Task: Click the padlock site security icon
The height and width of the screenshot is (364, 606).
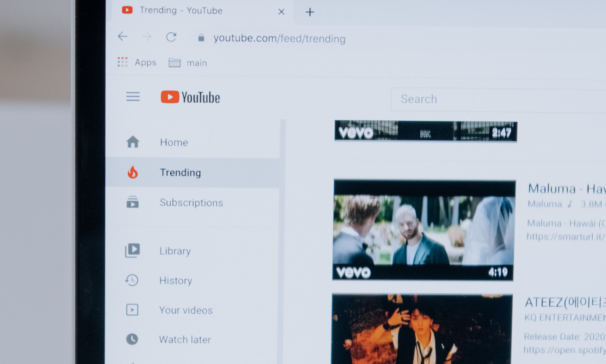Action: click(x=201, y=38)
